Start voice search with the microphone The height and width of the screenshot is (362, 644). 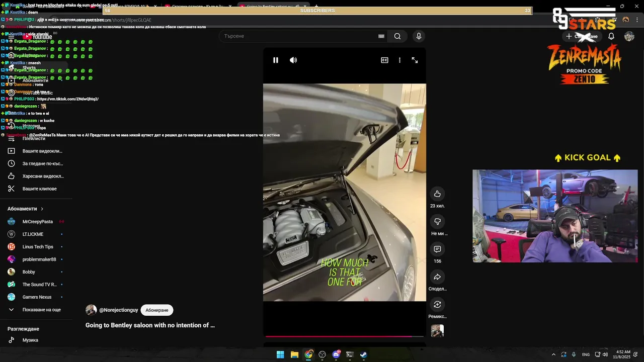pos(419,36)
